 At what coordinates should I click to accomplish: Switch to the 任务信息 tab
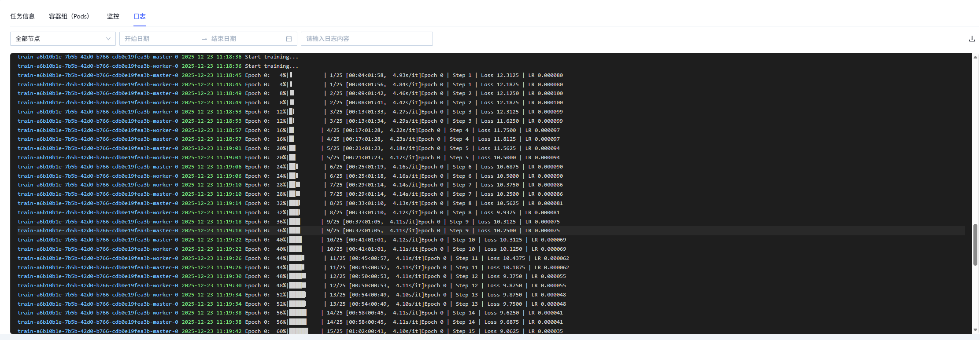click(22, 16)
